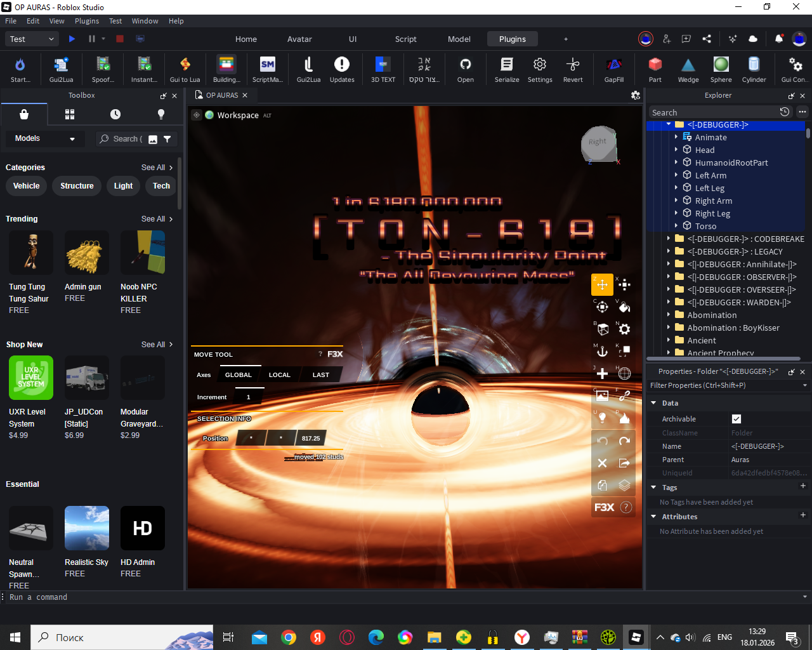Image resolution: width=812 pixels, height=650 pixels.
Task: Click See All next to Trending
Action: 157,219
